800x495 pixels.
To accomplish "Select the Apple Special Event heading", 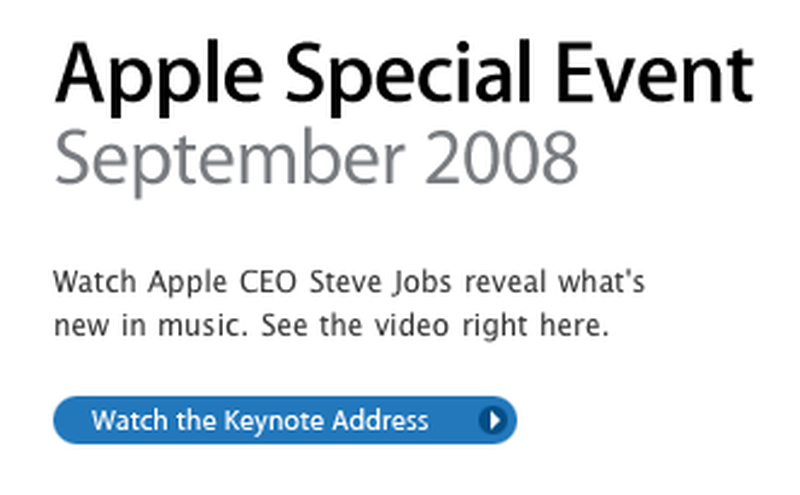I will (405, 78).
